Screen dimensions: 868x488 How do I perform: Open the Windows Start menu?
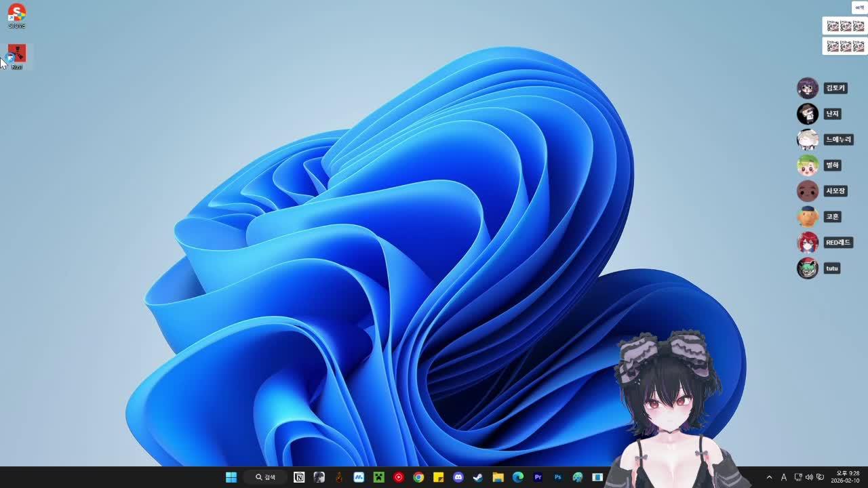(231, 476)
